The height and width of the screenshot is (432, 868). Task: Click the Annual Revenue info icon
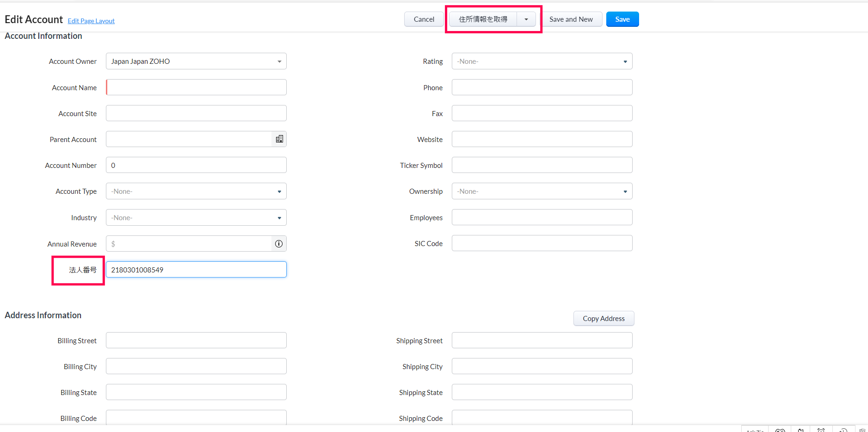pyautogui.click(x=279, y=244)
